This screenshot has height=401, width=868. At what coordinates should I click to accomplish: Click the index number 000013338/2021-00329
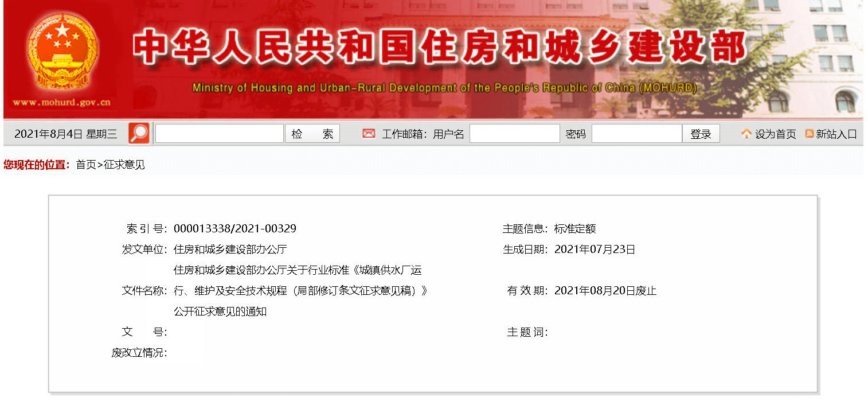point(235,229)
